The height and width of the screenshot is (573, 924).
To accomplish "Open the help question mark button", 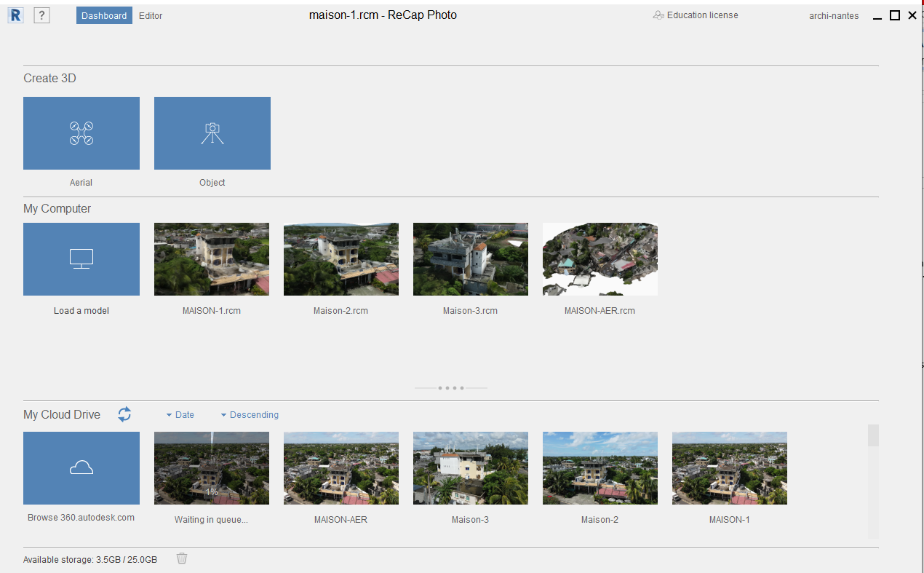I will tap(41, 15).
